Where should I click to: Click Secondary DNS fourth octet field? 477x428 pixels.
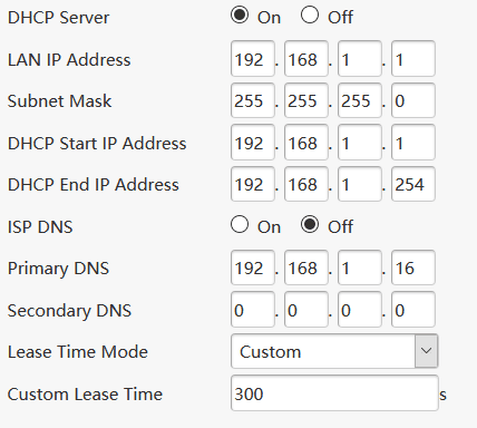[413, 310]
